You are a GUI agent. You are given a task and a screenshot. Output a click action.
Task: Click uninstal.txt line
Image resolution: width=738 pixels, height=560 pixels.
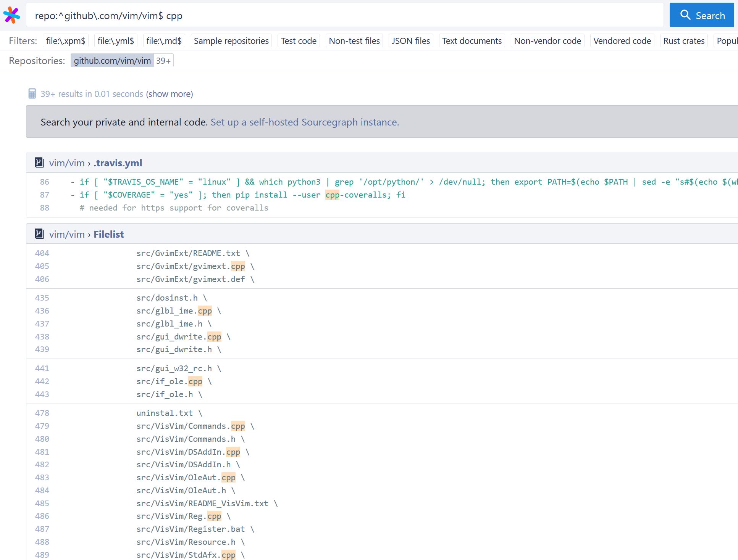382,413
